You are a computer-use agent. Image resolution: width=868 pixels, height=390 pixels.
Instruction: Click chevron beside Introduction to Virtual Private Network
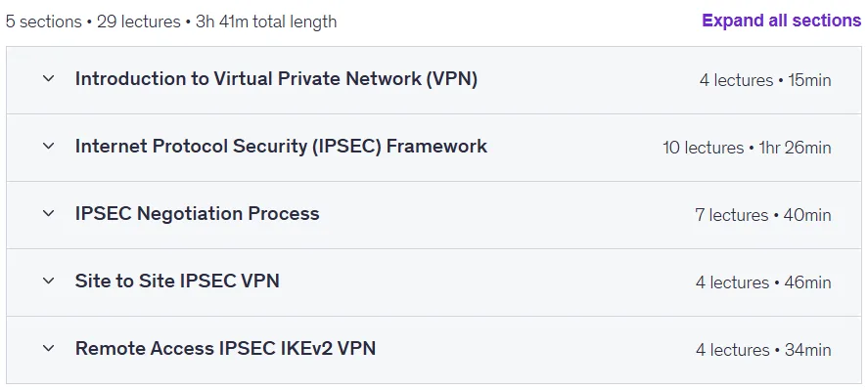(x=49, y=78)
